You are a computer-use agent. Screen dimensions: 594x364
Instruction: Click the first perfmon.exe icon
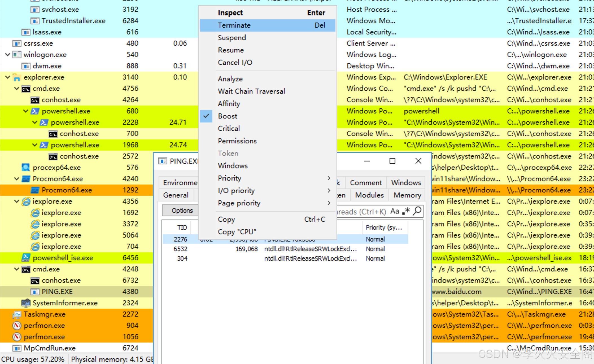[x=17, y=325]
